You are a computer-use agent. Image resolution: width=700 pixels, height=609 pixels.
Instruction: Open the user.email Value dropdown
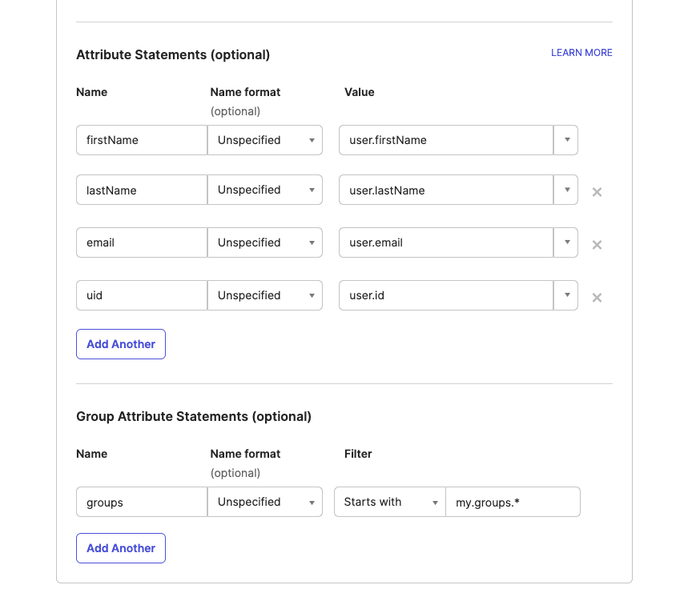coord(566,242)
